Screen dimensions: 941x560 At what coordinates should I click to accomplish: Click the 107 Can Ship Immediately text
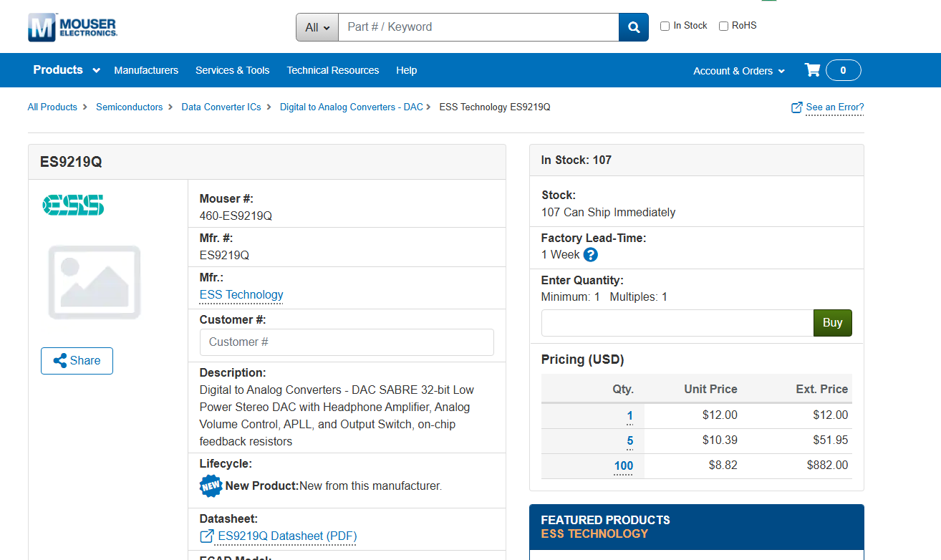pyautogui.click(x=609, y=212)
